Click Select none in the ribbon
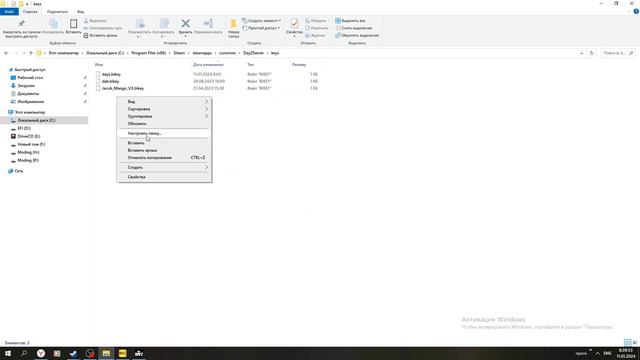Viewport: 640px width, 360px height. click(x=354, y=28)
